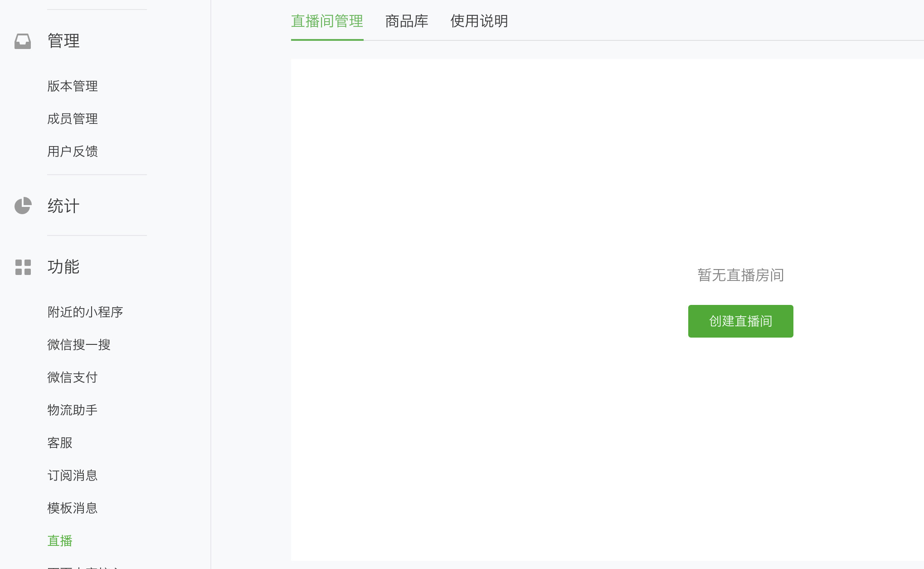Open 微信搜一搜 feature
The width and height of the screenshot is (924, 569).
click(79, 345)
